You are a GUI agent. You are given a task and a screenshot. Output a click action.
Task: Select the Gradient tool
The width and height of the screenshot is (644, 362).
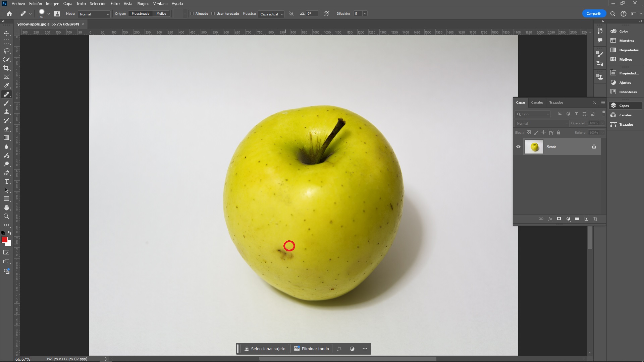coord(6,138)
